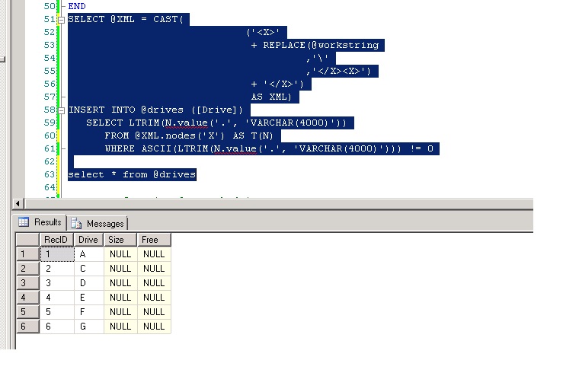Select the Drive column header
The image size is (563, 392).
88,240
